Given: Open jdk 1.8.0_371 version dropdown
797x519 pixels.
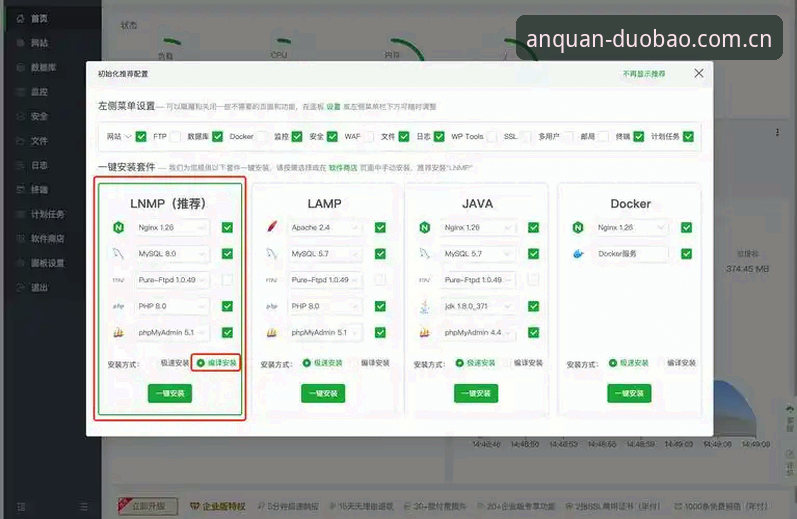Looking at the screenshot, I should [478, 306].
